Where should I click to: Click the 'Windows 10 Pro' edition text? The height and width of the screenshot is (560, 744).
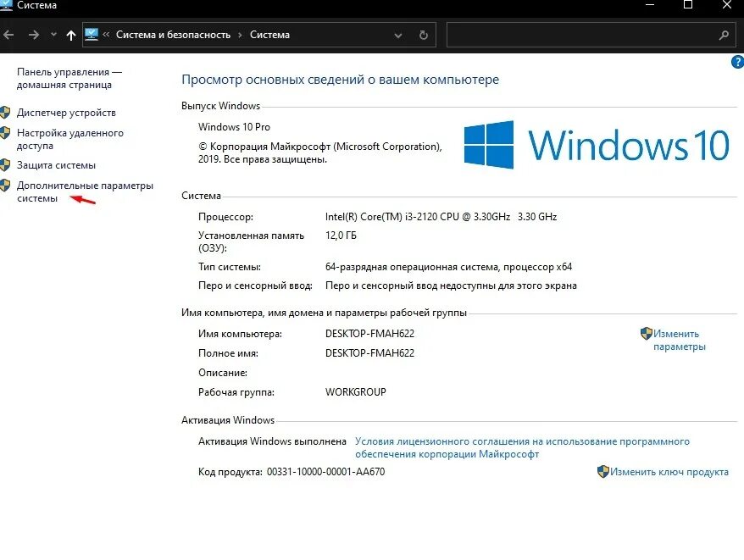pos(234,127)
